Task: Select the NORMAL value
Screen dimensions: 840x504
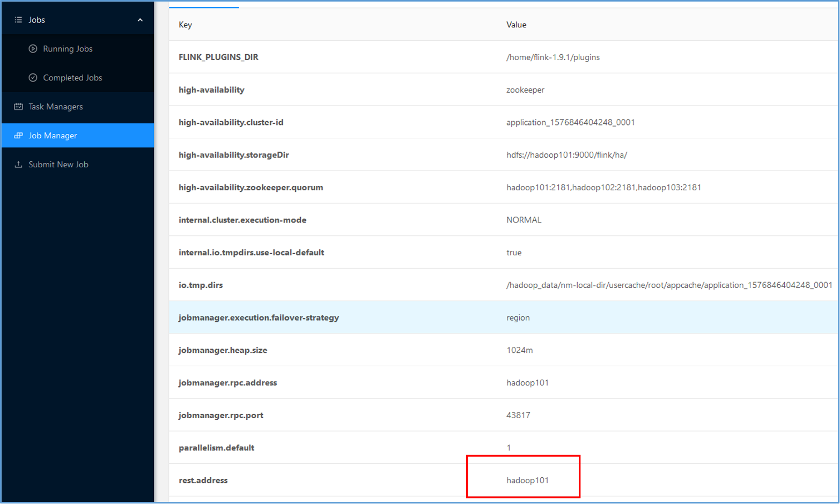Action: click(x=524, y=220)
